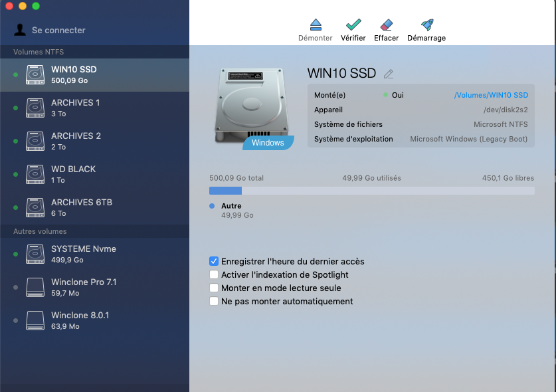The image size is (556, 392).
Task: Click the SYSTEME Nvme volume name
Action: pyautogui.click(x=84, y=248)
